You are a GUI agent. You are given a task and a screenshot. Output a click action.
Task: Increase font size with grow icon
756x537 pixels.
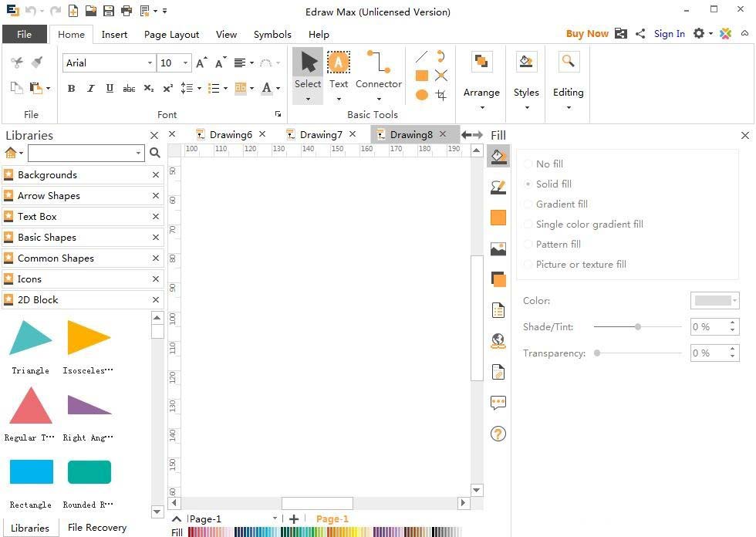(201, 62)
